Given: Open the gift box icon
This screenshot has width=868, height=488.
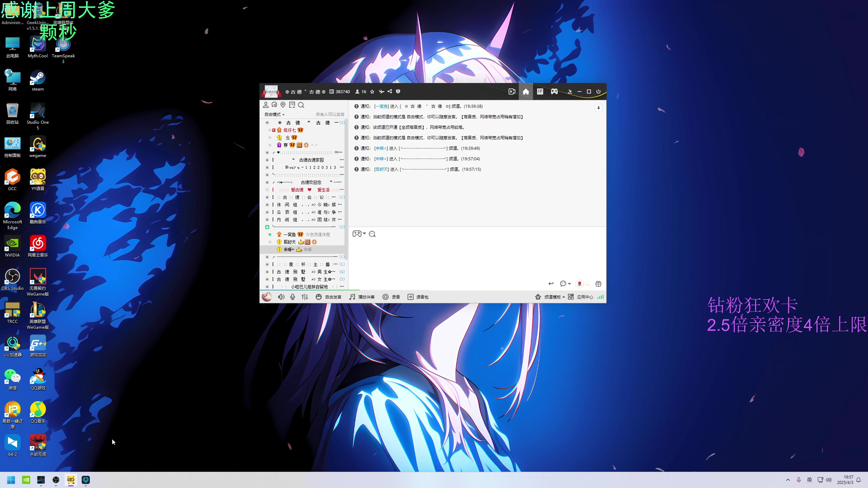Looking at the screenshot, I should 598,284.
